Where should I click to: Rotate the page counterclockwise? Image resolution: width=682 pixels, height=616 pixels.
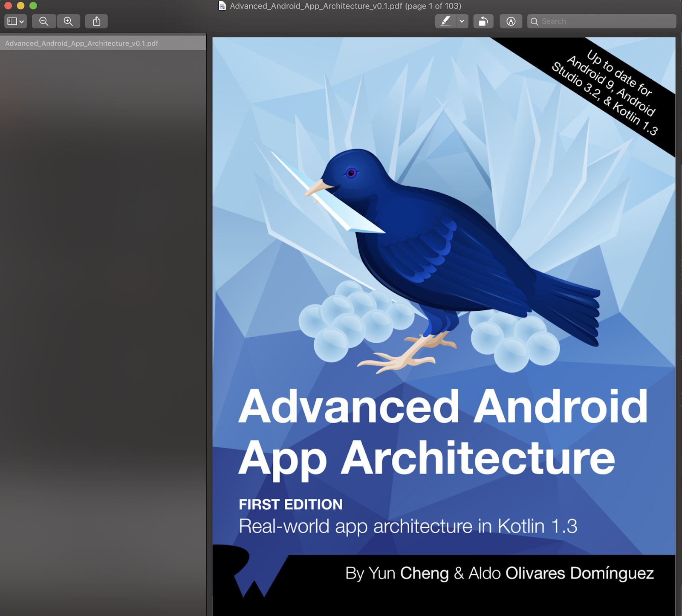pos(483,21)
